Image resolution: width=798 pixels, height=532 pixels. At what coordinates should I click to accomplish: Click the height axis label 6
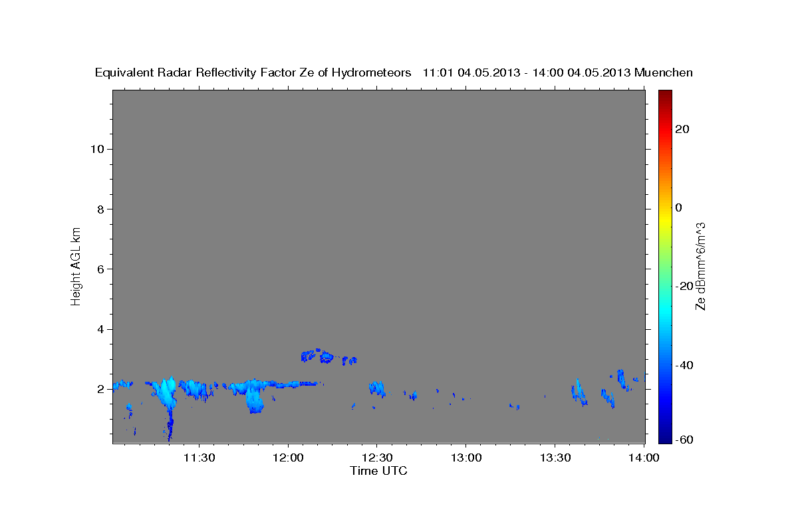(x=100, y=269)
